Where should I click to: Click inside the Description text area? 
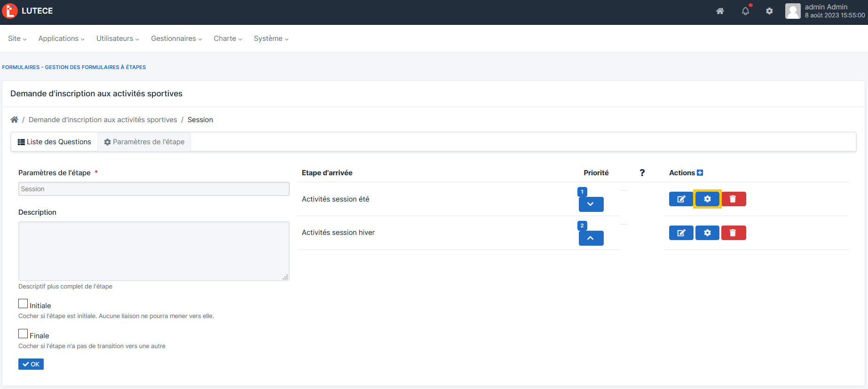(x=154, y=251)
